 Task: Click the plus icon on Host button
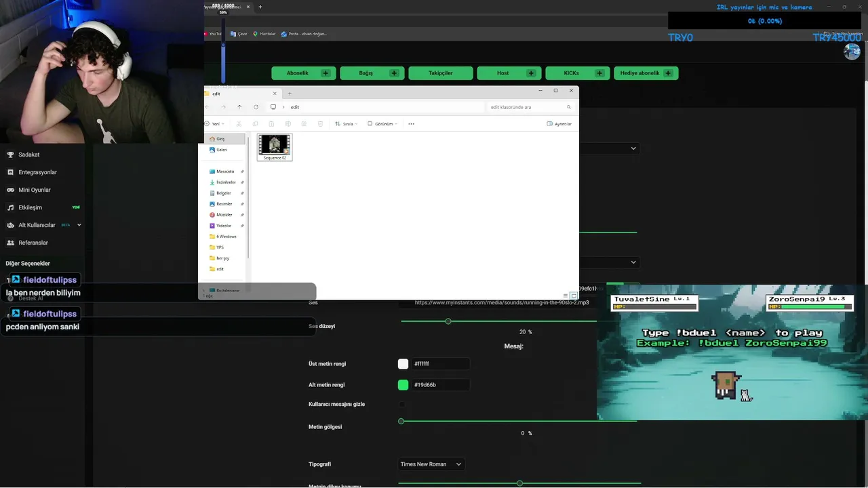coord(531,73)
